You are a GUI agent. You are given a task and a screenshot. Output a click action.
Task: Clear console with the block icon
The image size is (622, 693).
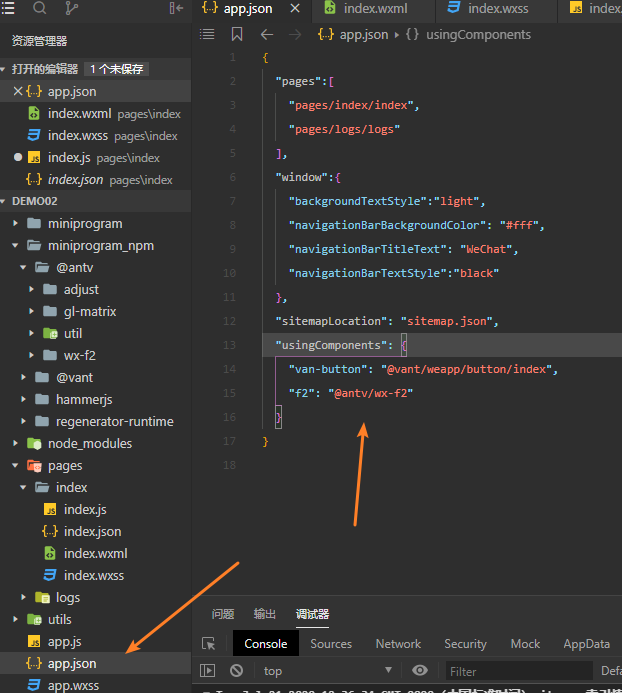237,671
